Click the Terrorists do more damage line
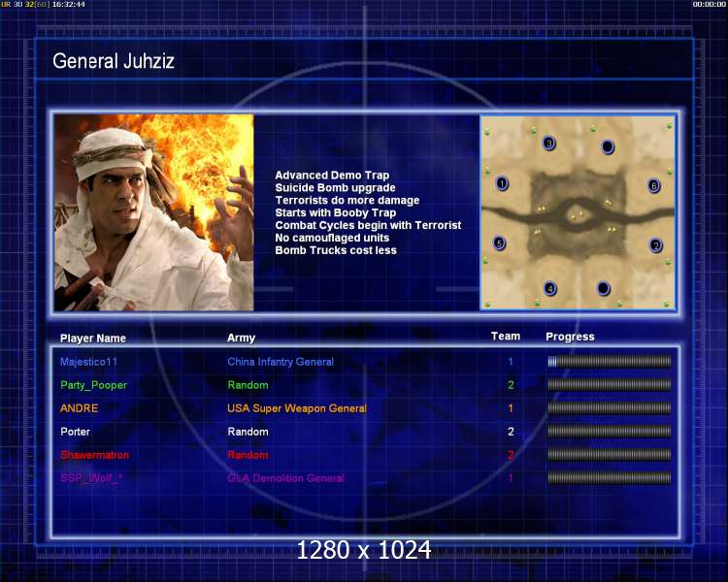The image size is (728, 582). 347,201
